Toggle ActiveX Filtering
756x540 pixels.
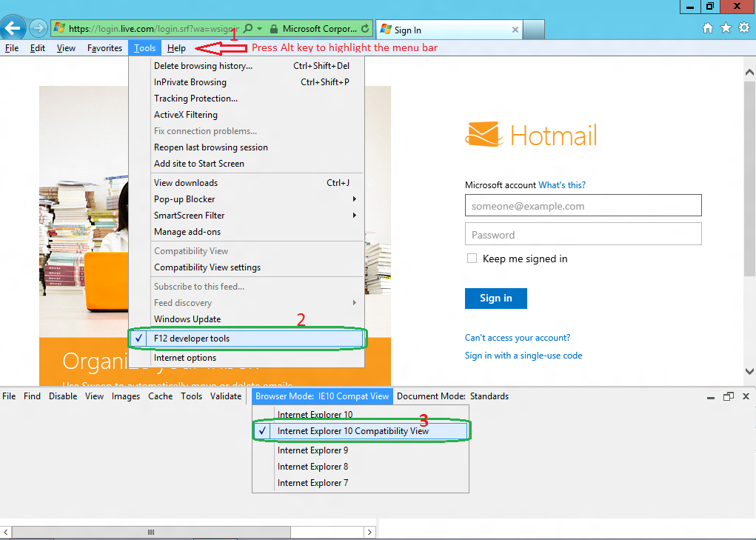pos(247,115)
